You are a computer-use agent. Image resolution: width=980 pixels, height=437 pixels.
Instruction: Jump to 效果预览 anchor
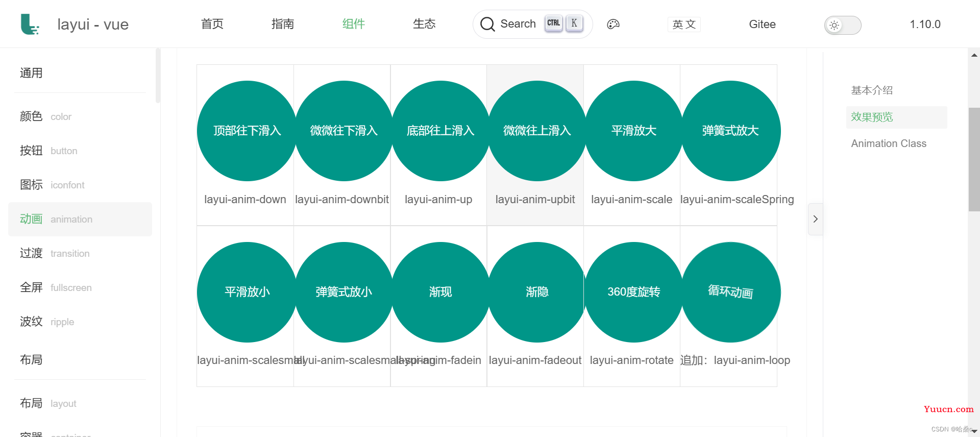click(x=872, y=117)
